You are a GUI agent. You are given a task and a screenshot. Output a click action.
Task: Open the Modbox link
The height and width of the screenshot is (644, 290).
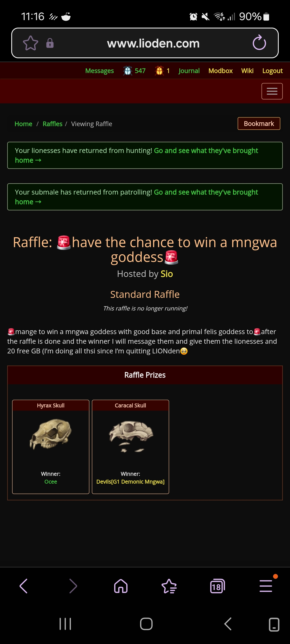220,71
